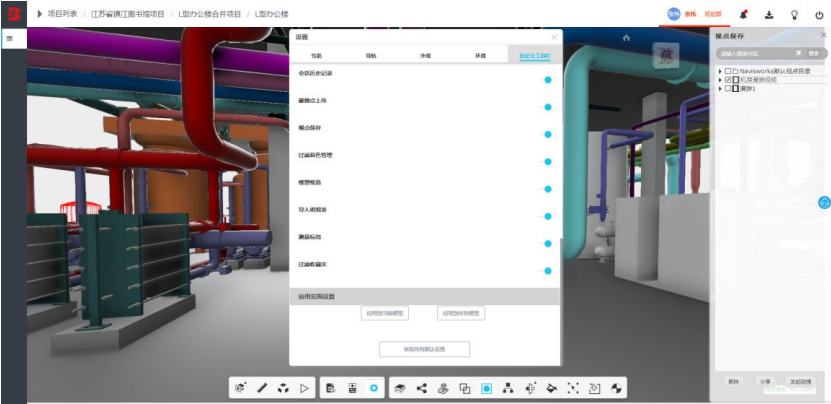Switch to the 外观 settings tab

click(425, 55)
